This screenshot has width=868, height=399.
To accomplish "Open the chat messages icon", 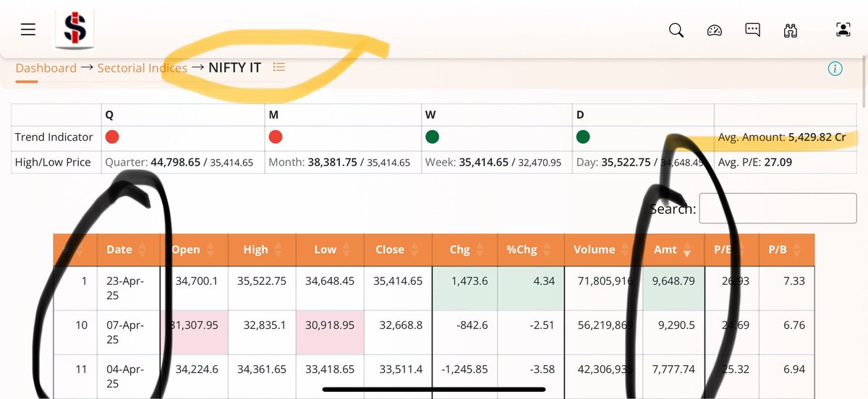I will coord(752,30).
